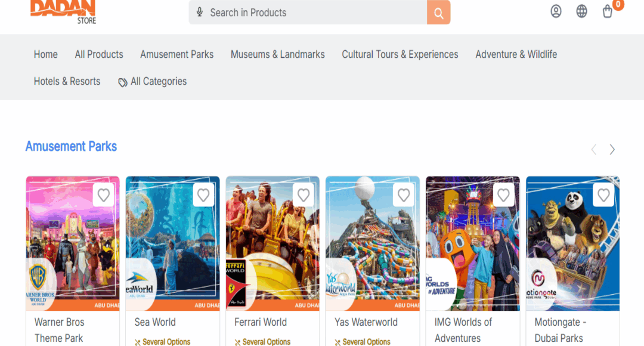Image resolution: width=644 pixels, height=346 pixels.
Task: Open the Museums & Landmarks menu item
Action: click(277, 54)
